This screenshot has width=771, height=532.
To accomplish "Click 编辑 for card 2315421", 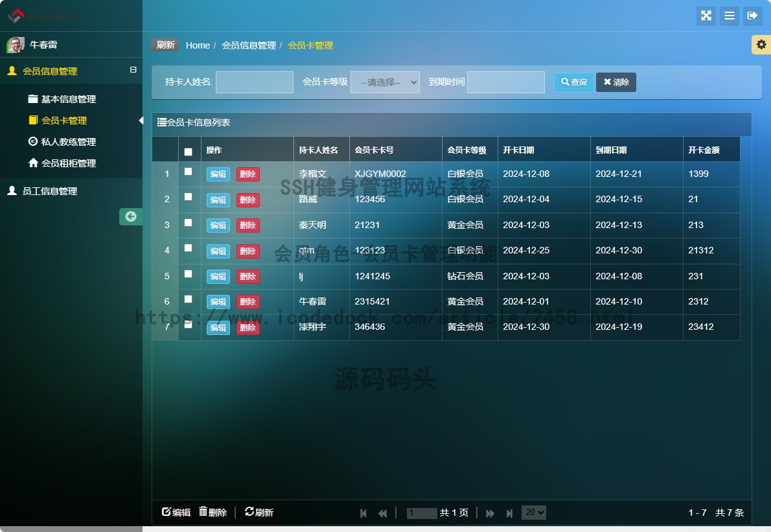I will click(218, 302).
